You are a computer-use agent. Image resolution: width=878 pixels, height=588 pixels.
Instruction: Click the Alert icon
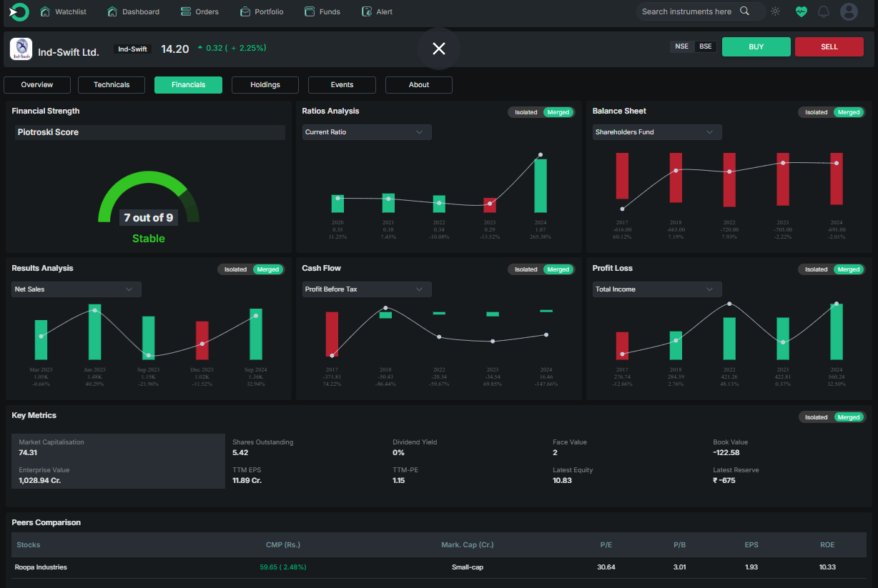pos(367,11)
